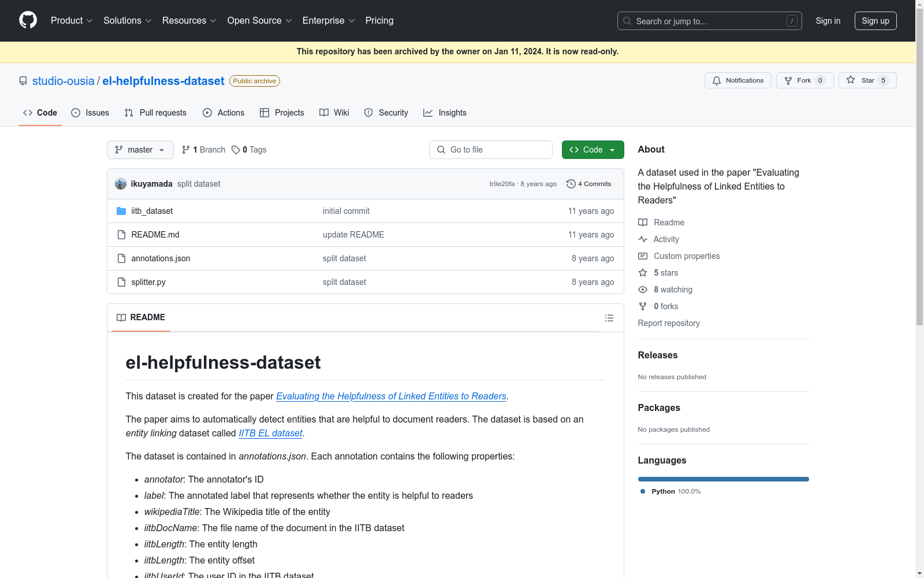The height and width of the screenshot is (578, 924).
Task: Click the book icon next to Readme
Action: [643, 223]
